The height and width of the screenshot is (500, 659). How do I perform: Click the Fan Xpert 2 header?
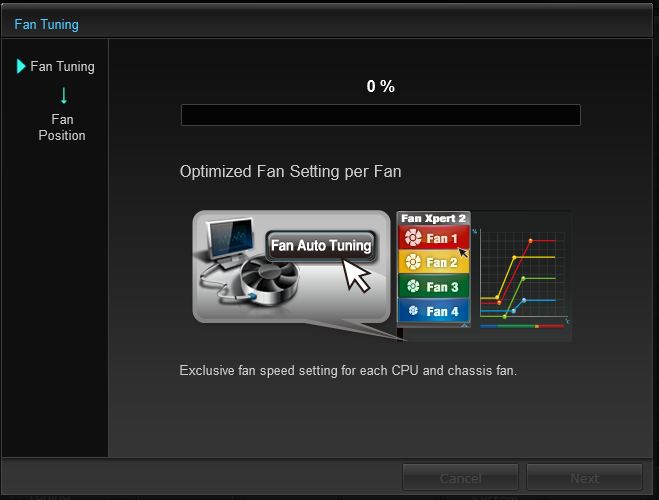[x=433, y=218]
